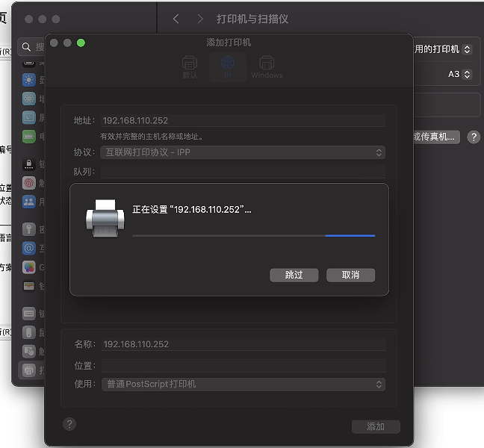Image resolution: width=484 pixels, height=448 pixels.
Task: Open the 协议 protocol dropdown (IPP)
Action: click(x=243, y=152)
